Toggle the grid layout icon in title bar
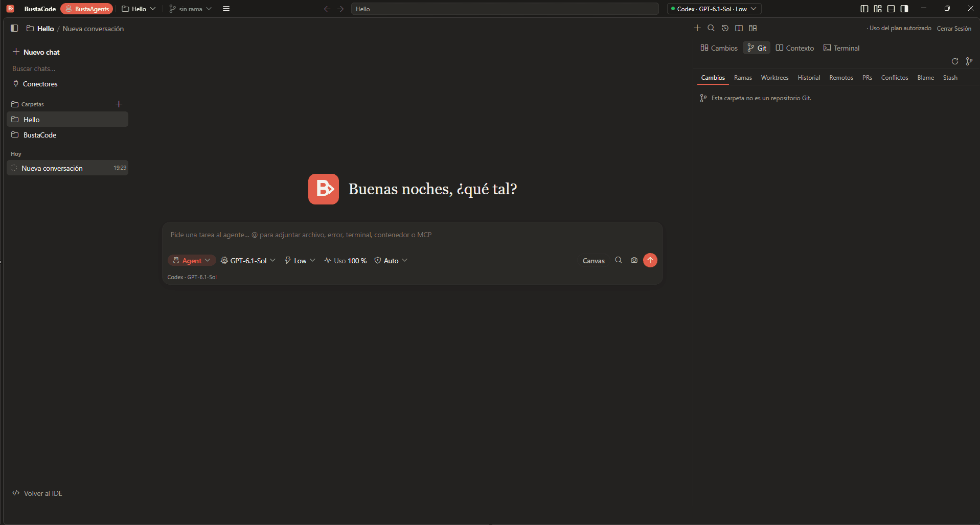The image size is (980, 525). pos(878,9)
